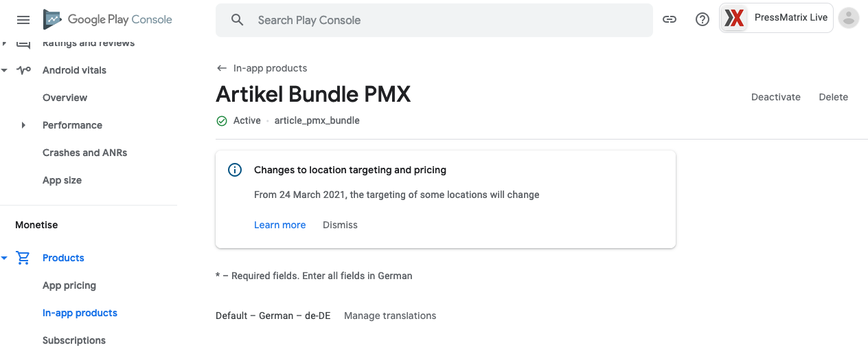Image resolution: width=868 pixels, height=352 pixels.
Task: Open the user account avatar
Action: coord(849,19)
